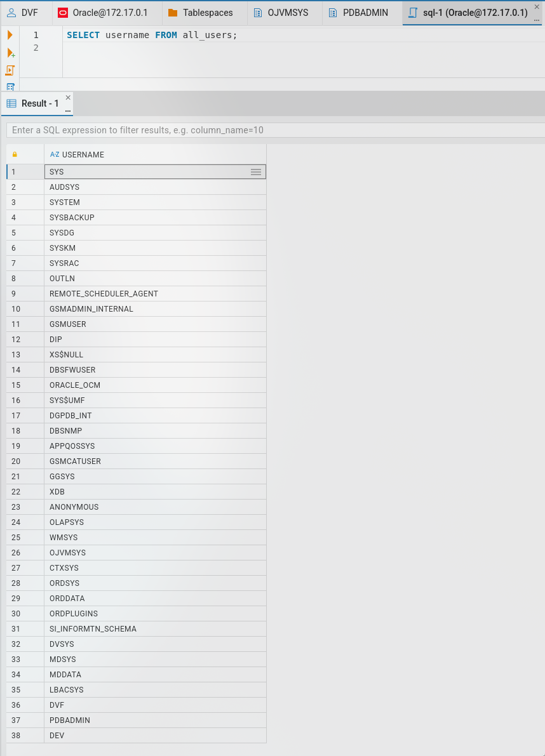
Task: Select the ORACLE_OCM cell
Action: tap(155, 385)
